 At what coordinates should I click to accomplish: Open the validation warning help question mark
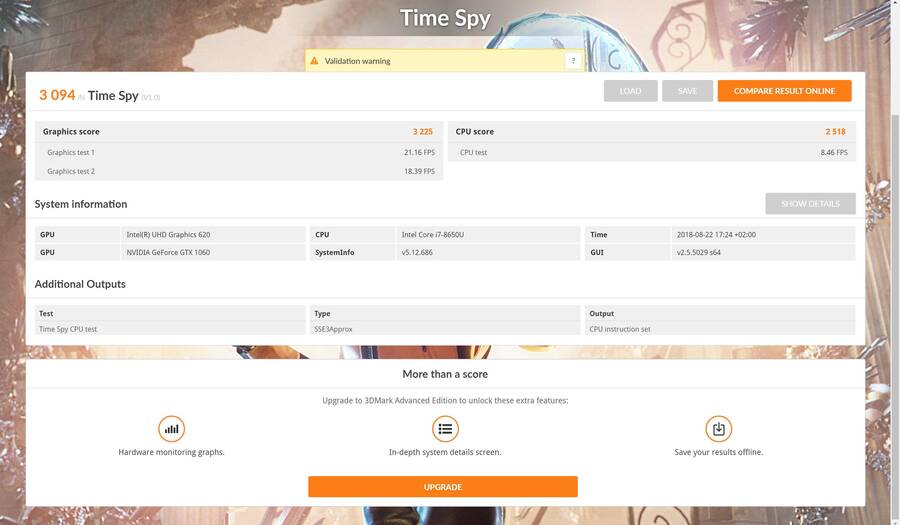(x=573, y=61)
